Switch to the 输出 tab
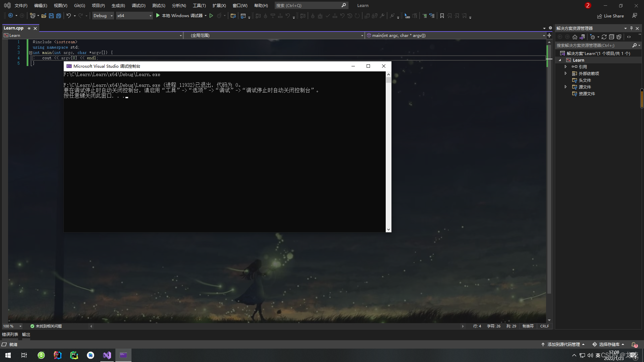The width and height of the screenshot is (644, 362). (x=26, y=335)
